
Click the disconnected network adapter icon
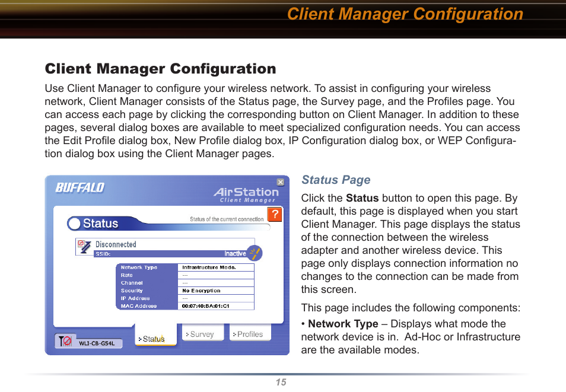(84, 247)
